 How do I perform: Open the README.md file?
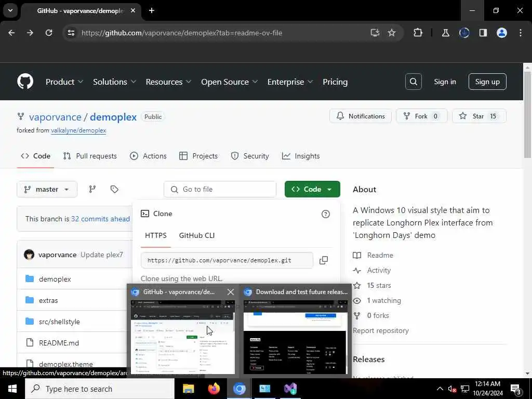point(59,343)
